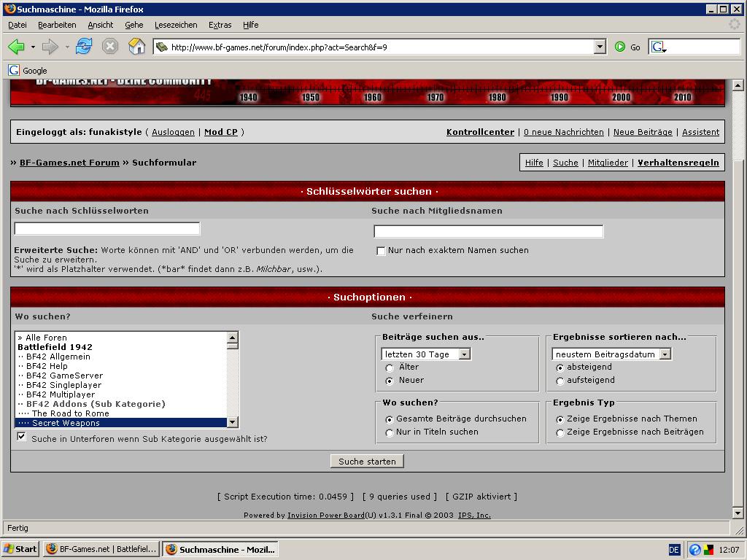Select the 'Neuer' radio button
This screenshot has height=560, width=747.
pyautogui.click(x=390, y=381)
